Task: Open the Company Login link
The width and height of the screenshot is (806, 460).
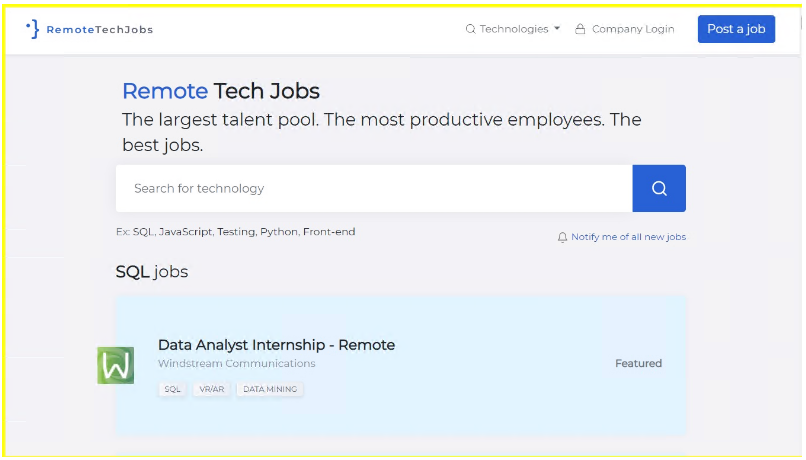Action: coord(632,29)
